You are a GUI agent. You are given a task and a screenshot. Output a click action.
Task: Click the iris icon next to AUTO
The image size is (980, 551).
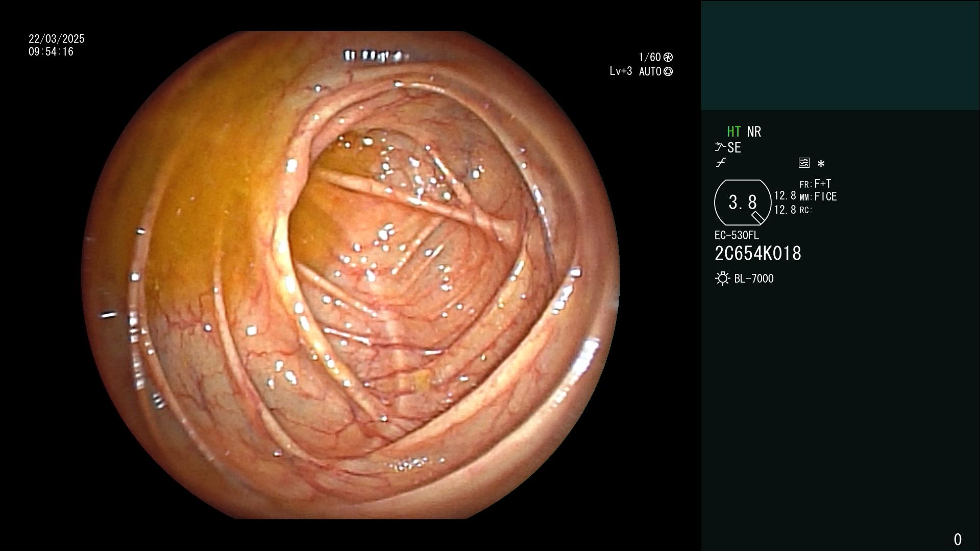click(x=668, y=71)
